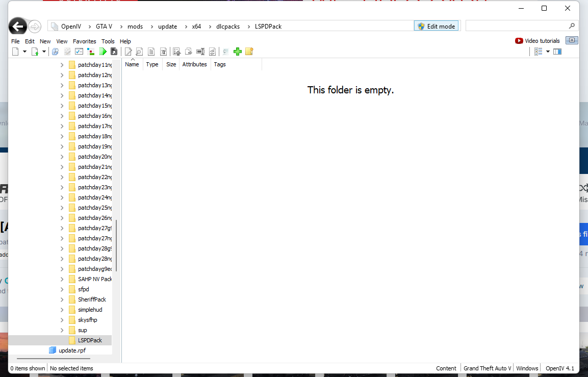The width and height of the screenshot is (588, 377).
Task: Open the Tools menu
Action: [108, 41]
